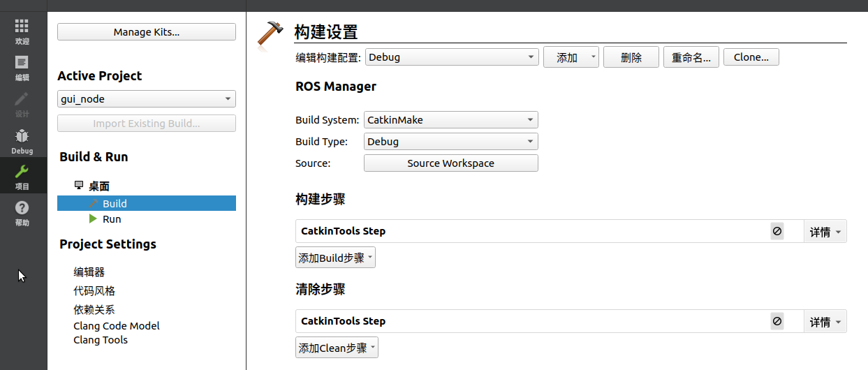868x370 pixels.
Task: Click the Active Project heading
Action: [99, 76]
